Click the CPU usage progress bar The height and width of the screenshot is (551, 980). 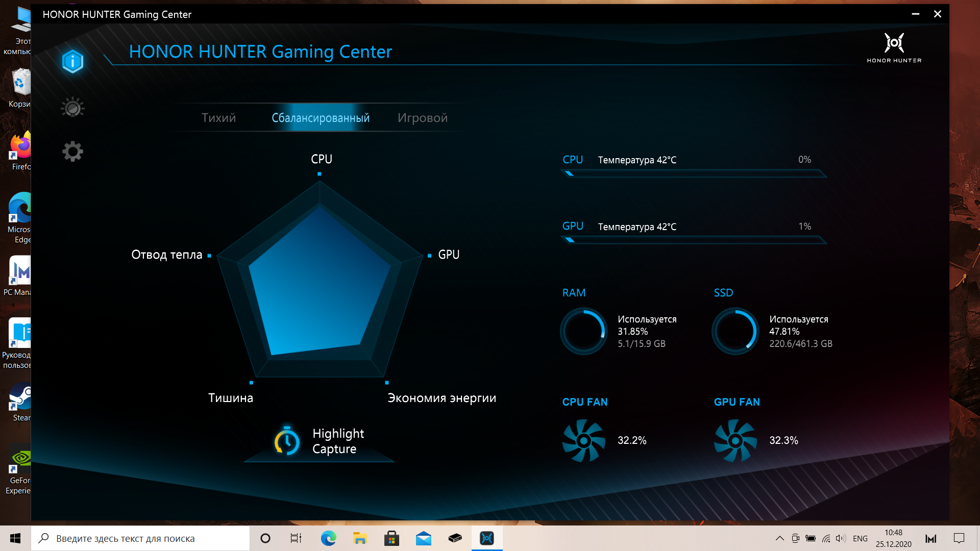coord(694,173)
